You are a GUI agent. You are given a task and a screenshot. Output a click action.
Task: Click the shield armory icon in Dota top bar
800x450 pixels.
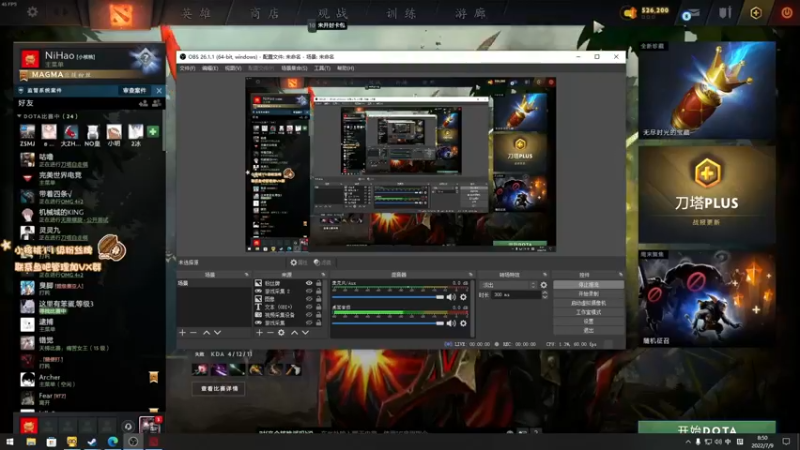[x=725, y=12]
